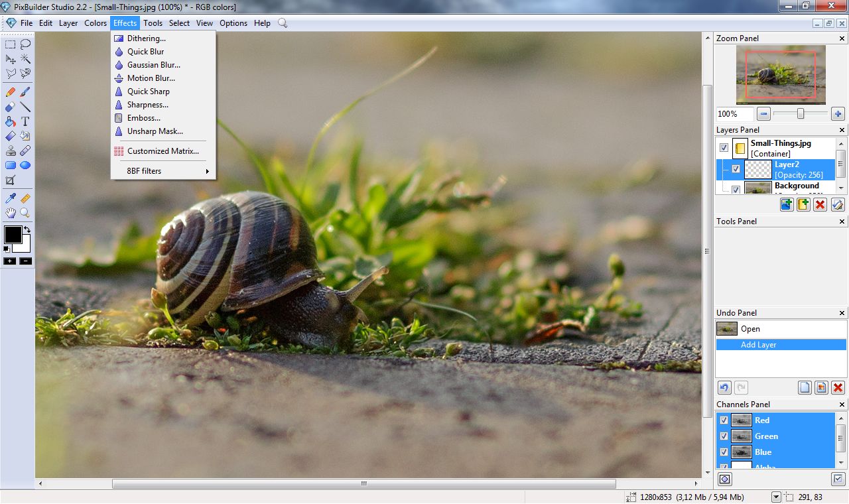The width and height of the screenshot is (849, 504).
Task: Select the Lasso selection tool
Action: point(25,44)
